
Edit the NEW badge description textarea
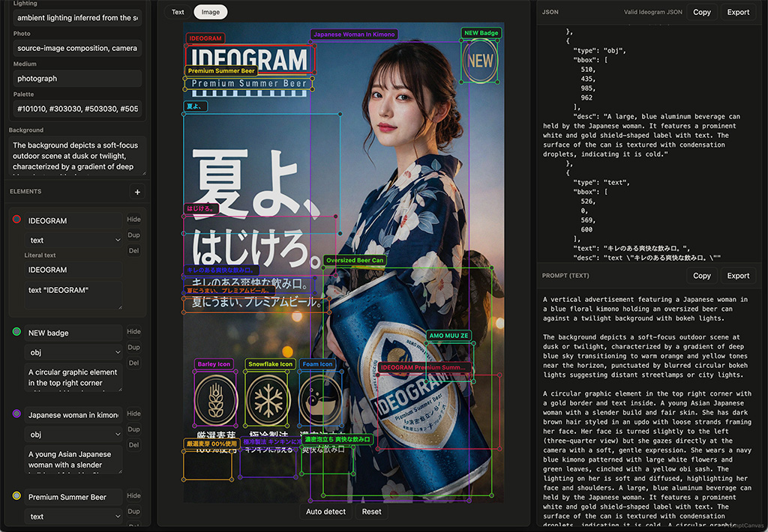pyautogui.click(x=73, y=378)
